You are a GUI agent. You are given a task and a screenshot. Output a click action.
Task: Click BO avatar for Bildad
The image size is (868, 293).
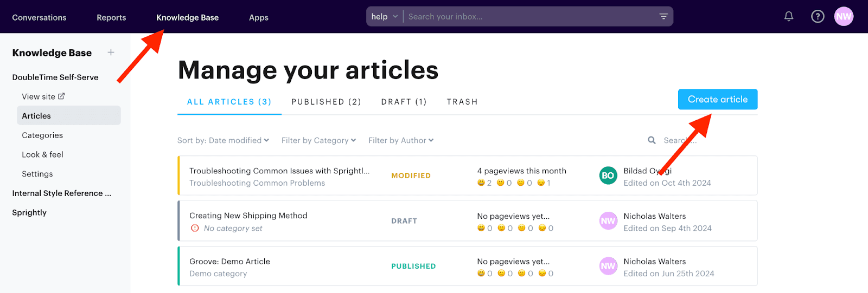click(608, 175)
